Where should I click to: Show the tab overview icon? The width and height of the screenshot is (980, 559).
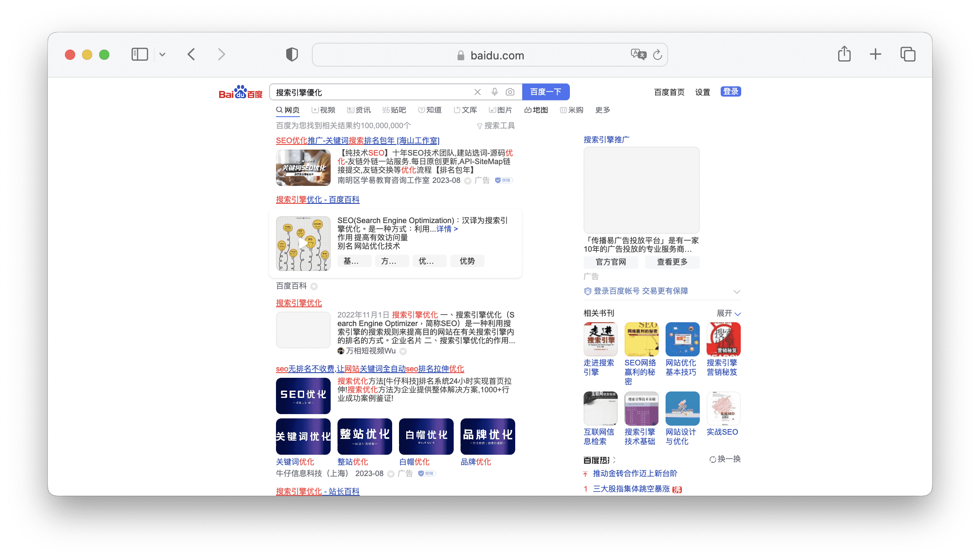(908, 54)
